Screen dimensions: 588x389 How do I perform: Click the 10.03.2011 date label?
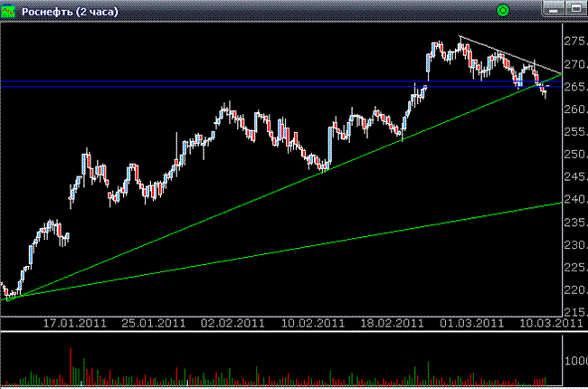pyautogui.click(x=551, y=323)
